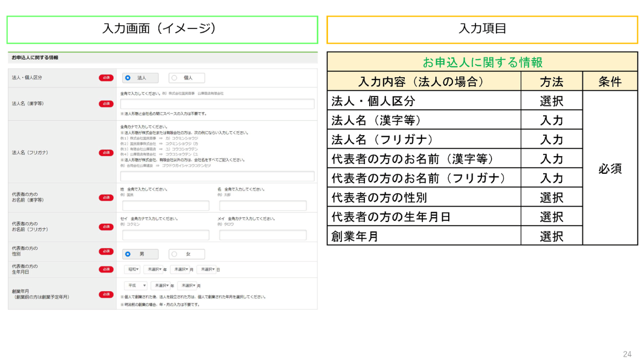
Task: Click 選択 in the 創業年月 table row
Action: tap(552, 236)
